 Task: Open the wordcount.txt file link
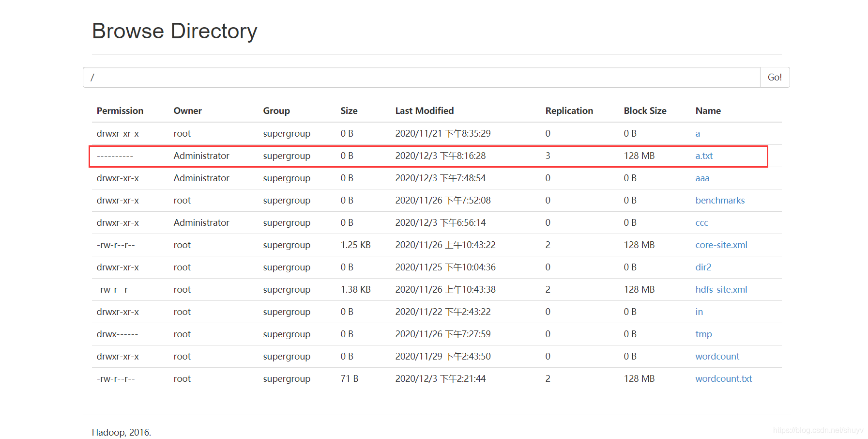(x=724, y=379)
